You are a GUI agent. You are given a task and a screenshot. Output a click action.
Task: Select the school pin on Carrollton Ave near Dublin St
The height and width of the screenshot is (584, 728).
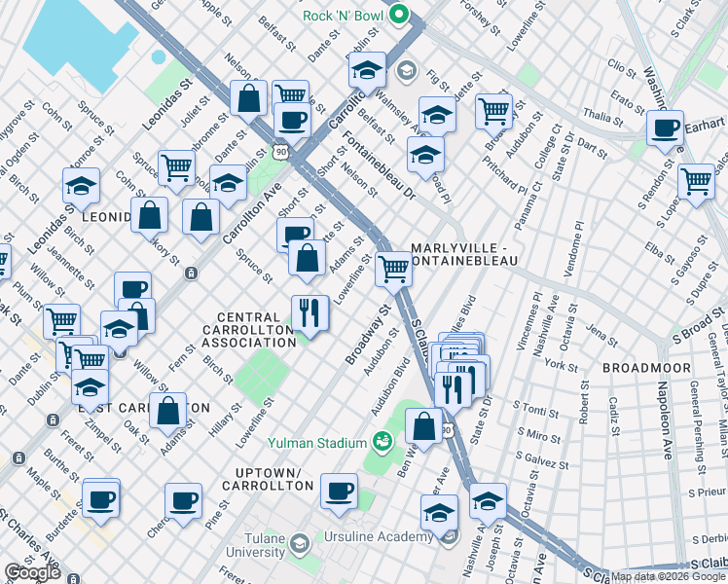tap(367, 70)
